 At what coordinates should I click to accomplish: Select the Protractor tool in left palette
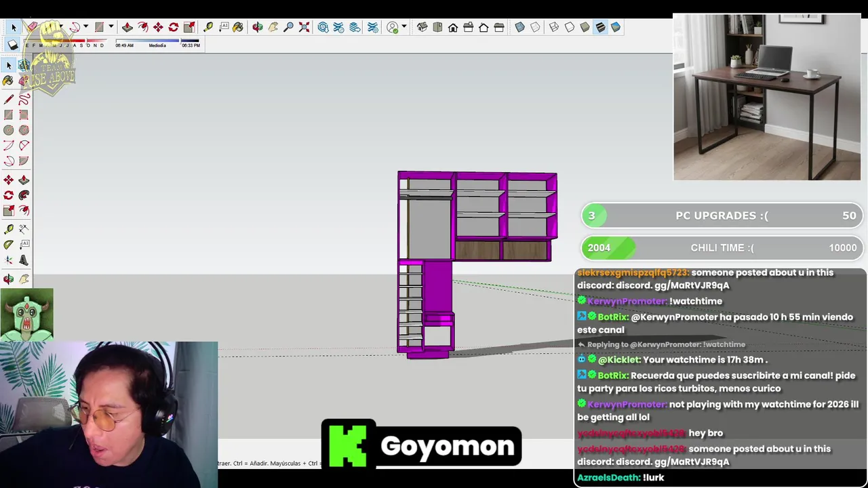9,245
